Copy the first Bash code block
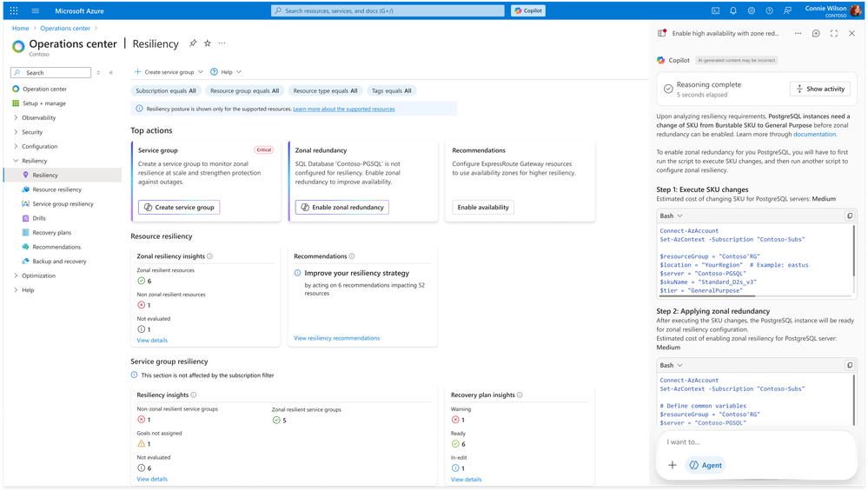 [850, 216]
